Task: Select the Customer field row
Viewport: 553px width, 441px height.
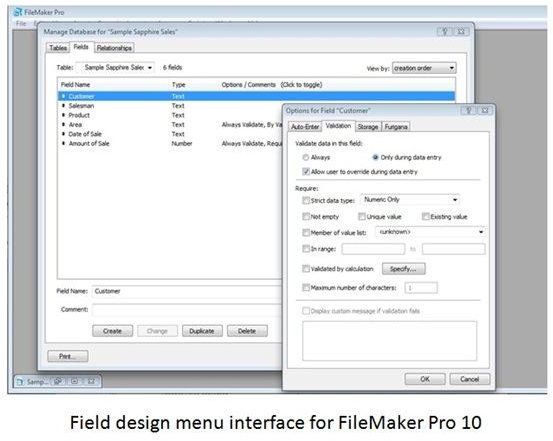Action: tap(257, 96)
